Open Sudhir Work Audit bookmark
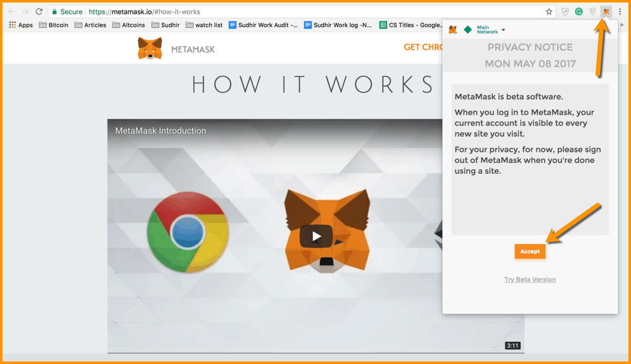 tap(263, 25)
